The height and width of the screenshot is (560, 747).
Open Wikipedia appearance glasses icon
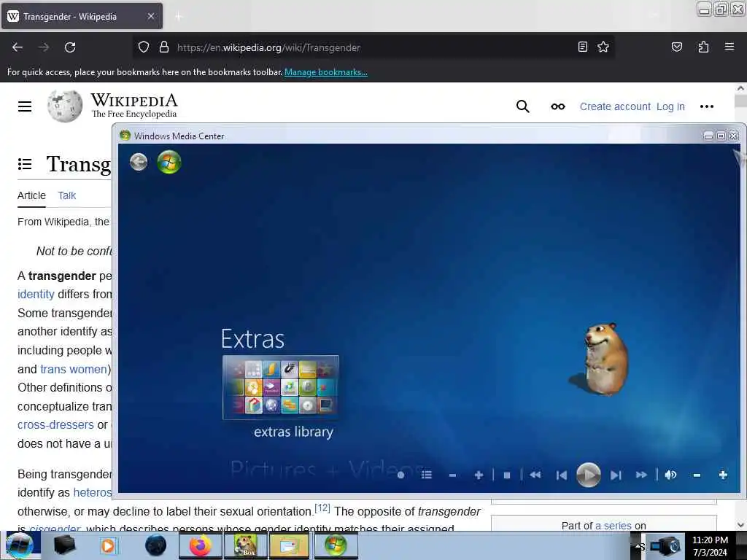(x=558, y=106)
